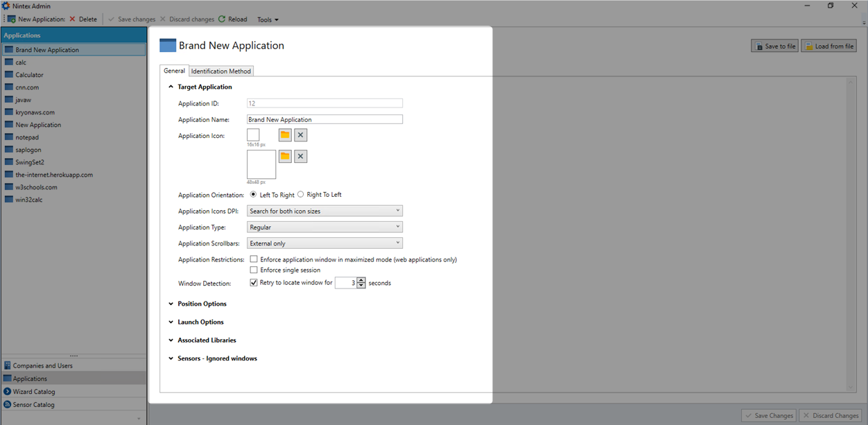This screenshot has height=425, width=868.
Task: Open Sensor Catalog in the navigation pane
Action: coord(33,404)
